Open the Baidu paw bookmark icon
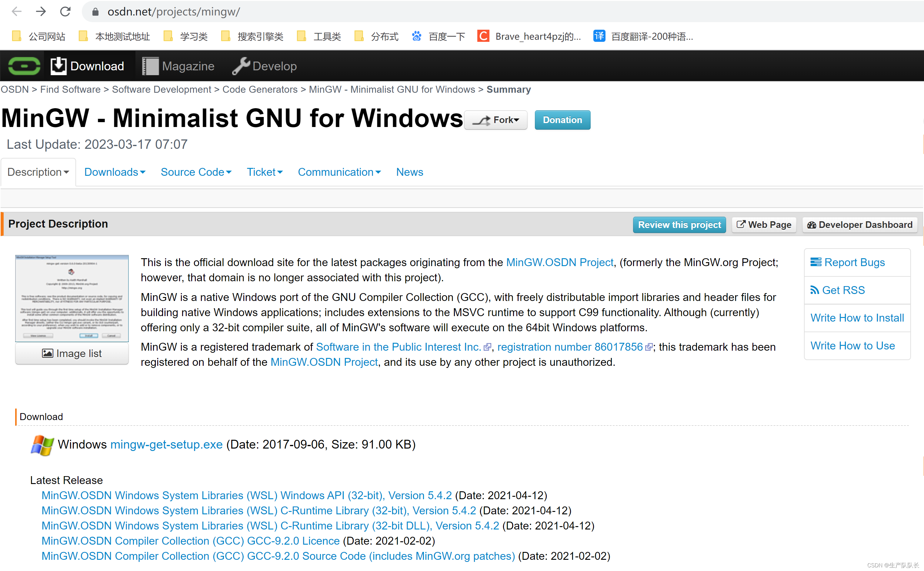 click(x=416, y=36)
